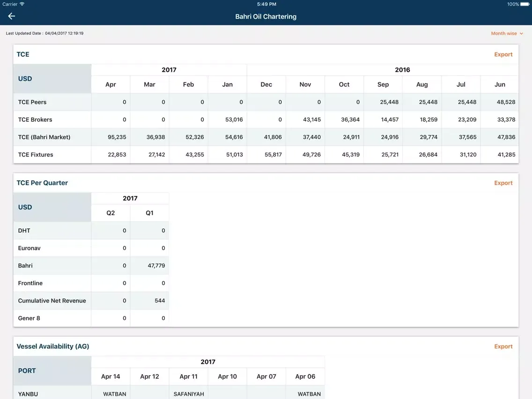Click the TCE (Bahri Market) row label

click(44, 137)
